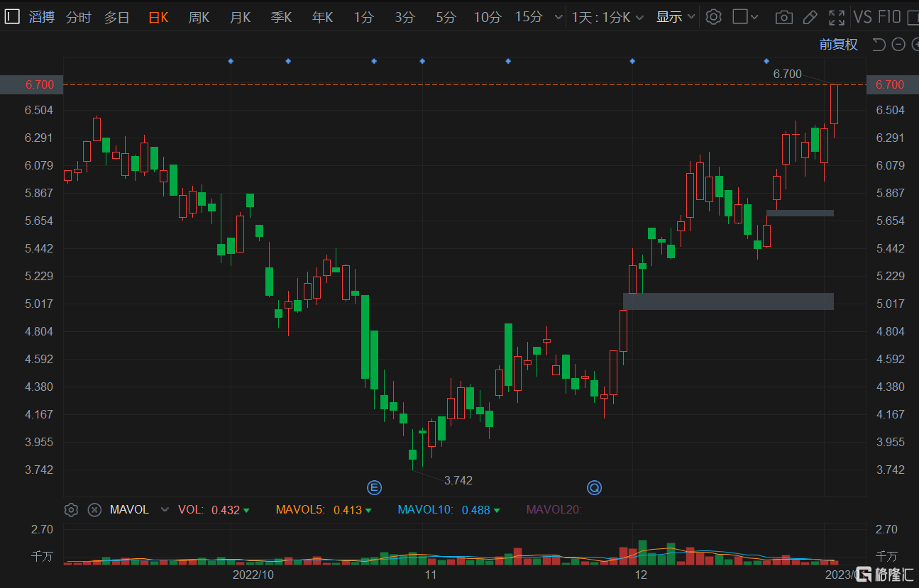Open chart settings gear in top toolbar

pyautogui.click(x=714, y=17)
